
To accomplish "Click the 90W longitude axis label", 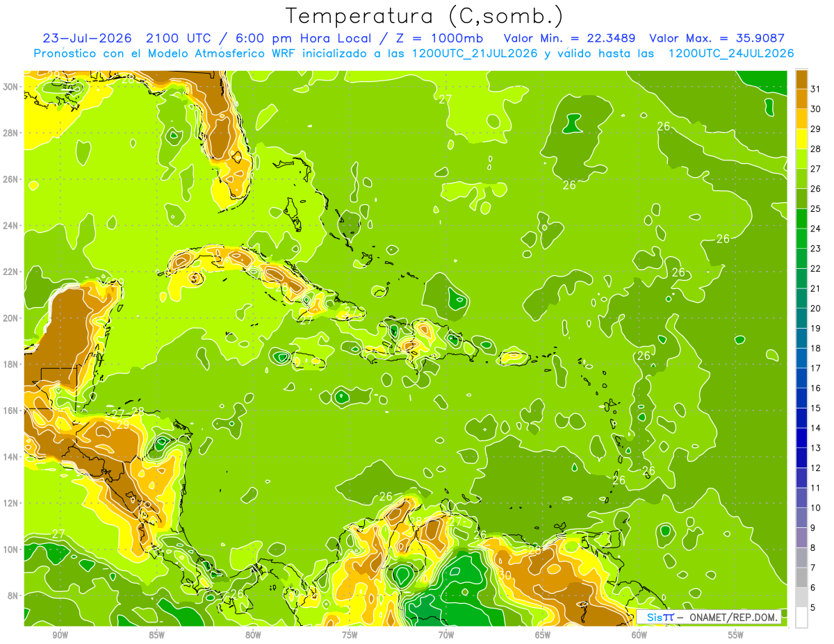I will click(x=60, y=636).
